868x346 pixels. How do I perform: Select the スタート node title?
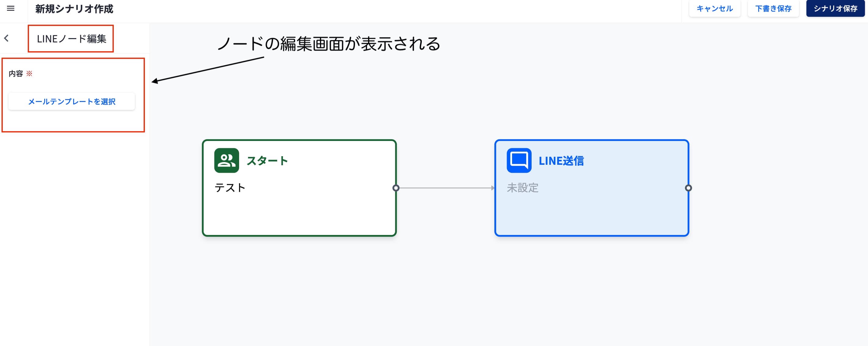(267, 161)
